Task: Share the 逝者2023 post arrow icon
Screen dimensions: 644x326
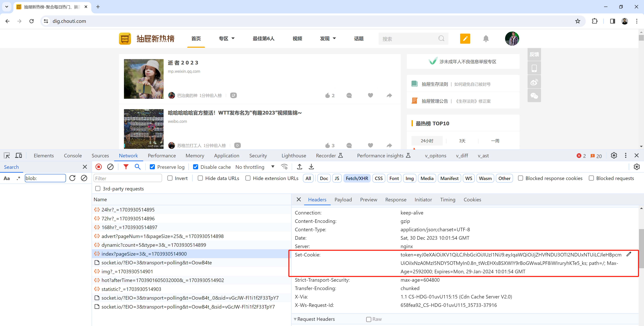Action: [x=389, y=95]
